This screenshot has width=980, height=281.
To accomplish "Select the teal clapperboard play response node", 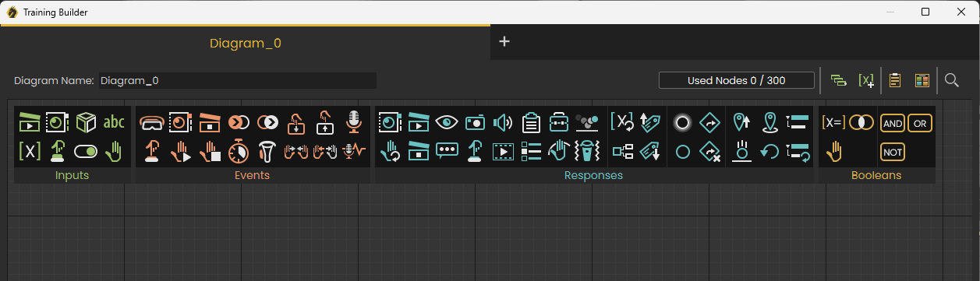I will [x=418, y=122].
